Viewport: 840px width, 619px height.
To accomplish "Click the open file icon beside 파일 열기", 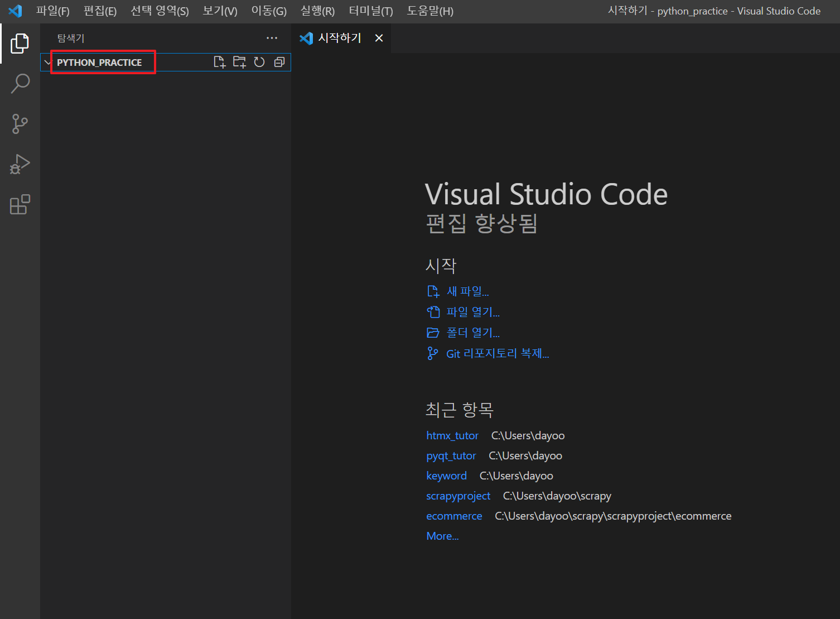I will 433,311.
